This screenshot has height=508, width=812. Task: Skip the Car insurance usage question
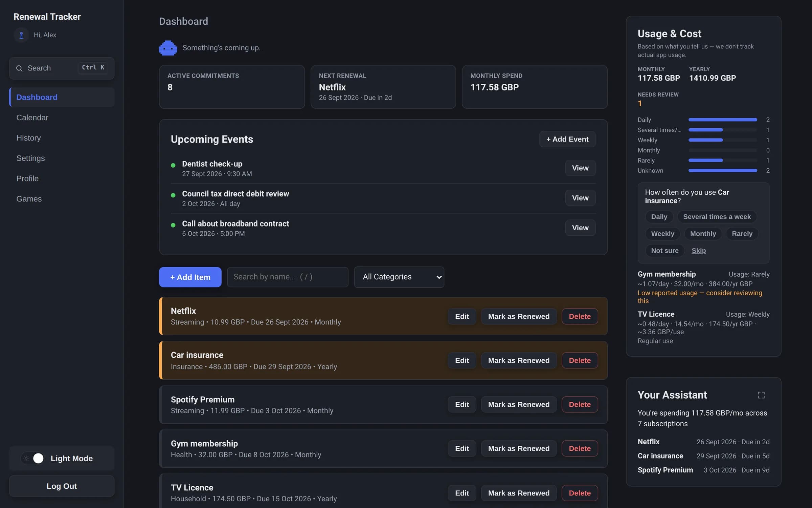[x=698, y=251]
